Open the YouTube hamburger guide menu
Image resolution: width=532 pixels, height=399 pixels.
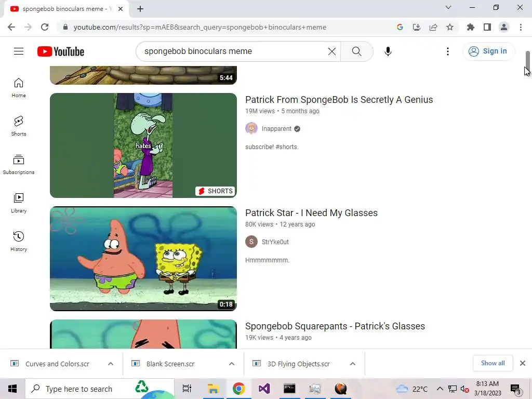(19, 51)
